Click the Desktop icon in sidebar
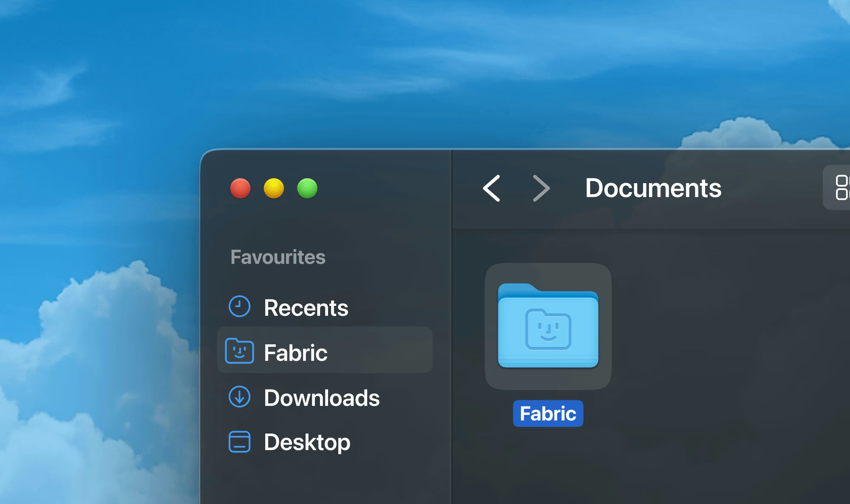This screenshot has height=504, width=850. coord(239,442)
